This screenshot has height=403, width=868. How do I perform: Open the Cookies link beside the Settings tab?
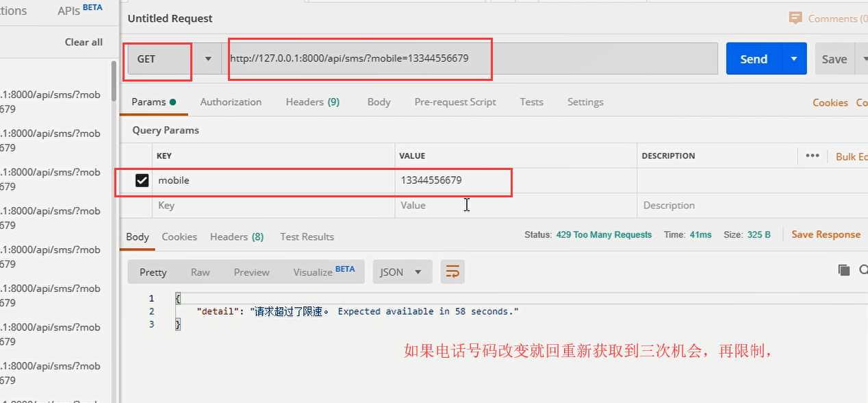pyautogui.click(x=830, y=102)
